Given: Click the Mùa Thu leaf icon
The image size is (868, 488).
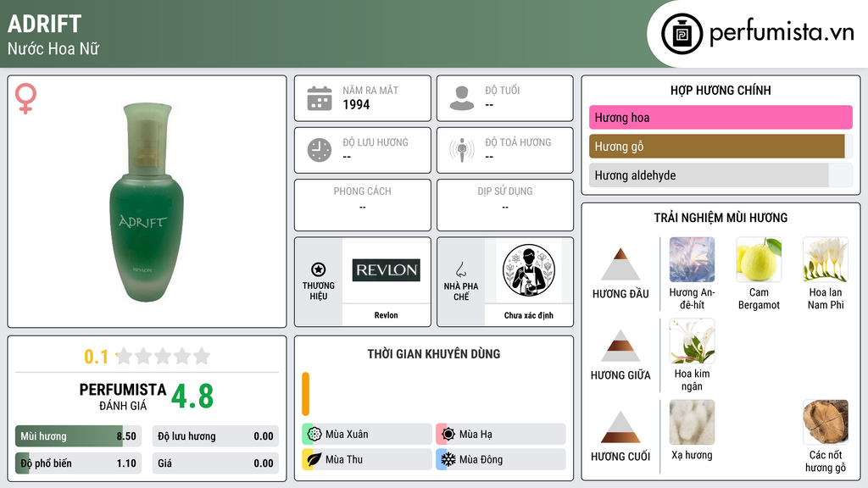Looking at the screenshot, I should [314, 459].
